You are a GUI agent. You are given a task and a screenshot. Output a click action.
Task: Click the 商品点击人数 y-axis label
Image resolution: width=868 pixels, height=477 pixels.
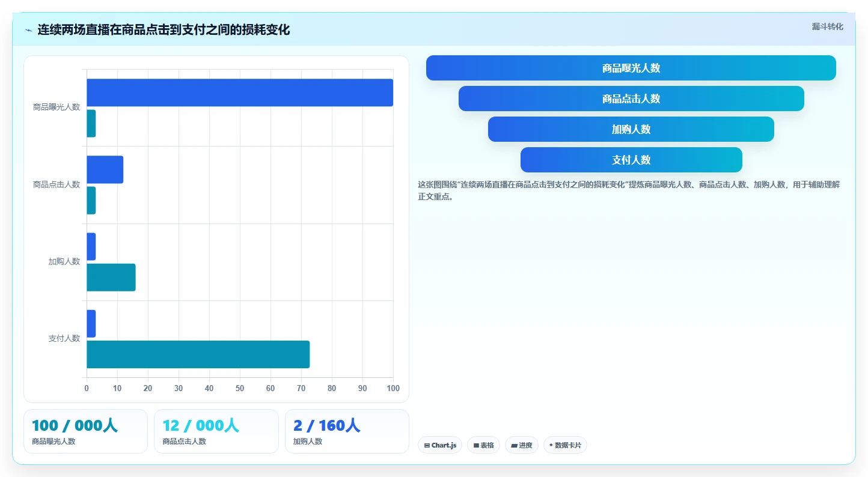tap(57, 184)
